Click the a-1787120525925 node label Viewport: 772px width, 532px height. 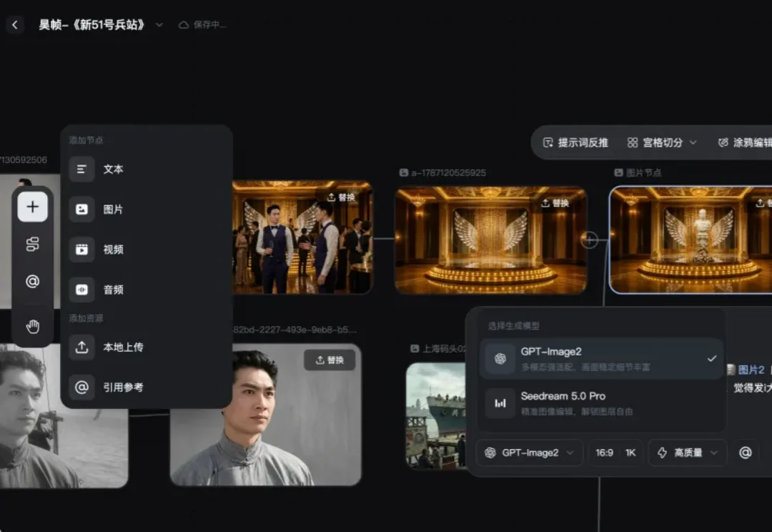pyautogui.click(x=448, y=173)
